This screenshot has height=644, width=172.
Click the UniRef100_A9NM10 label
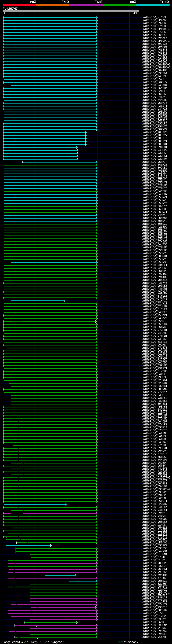point(154,513)
